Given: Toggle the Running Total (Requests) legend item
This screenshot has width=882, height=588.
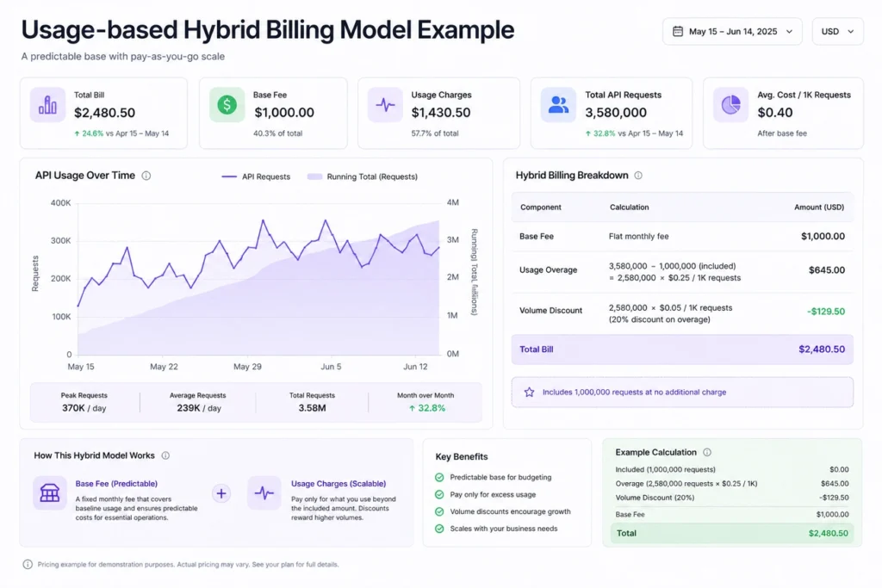Looking at the screenshot, I should [x=363, y=176].
